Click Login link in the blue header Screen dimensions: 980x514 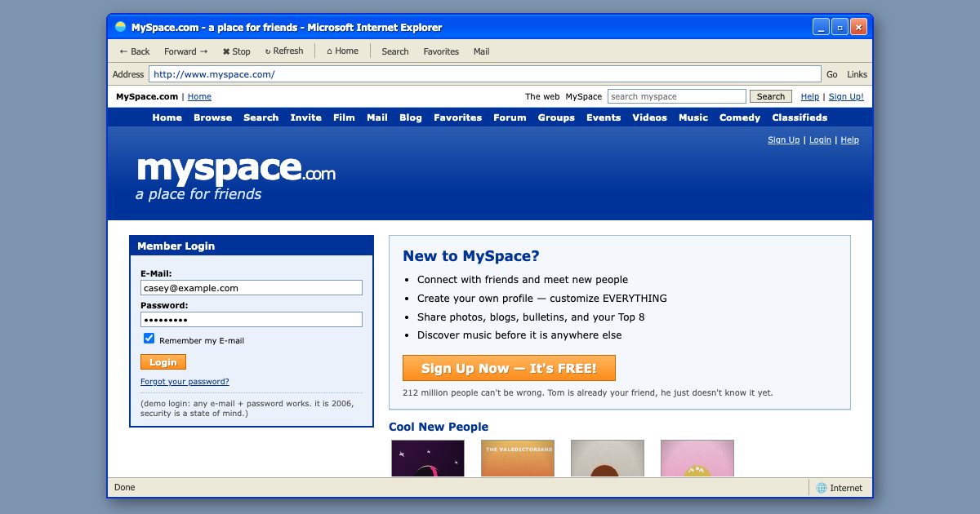820,140
